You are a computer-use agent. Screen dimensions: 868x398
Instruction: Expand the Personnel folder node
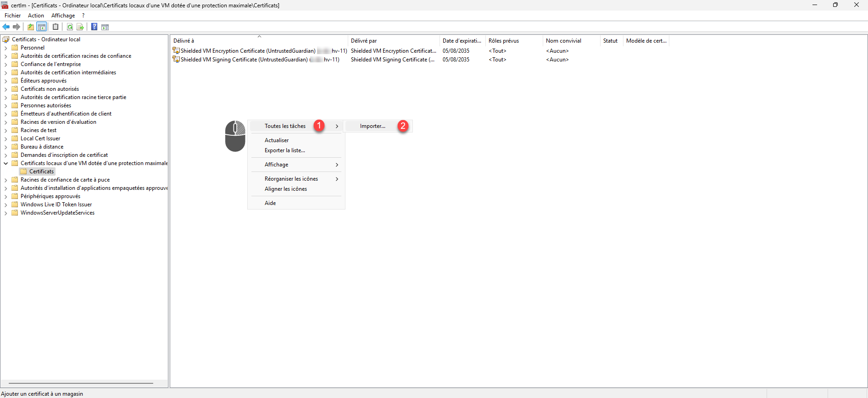(6, 48)
